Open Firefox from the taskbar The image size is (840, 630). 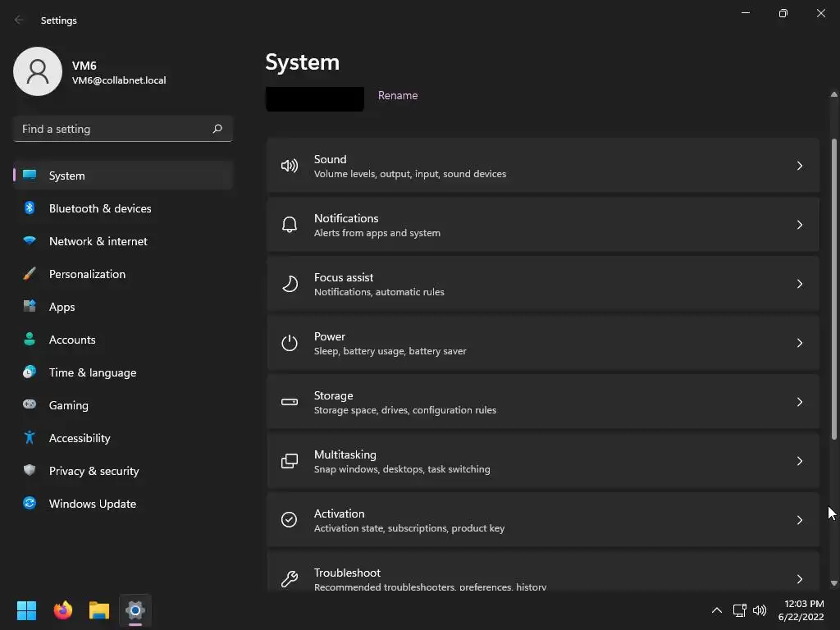pyautogui.click(x=63, y=610)
